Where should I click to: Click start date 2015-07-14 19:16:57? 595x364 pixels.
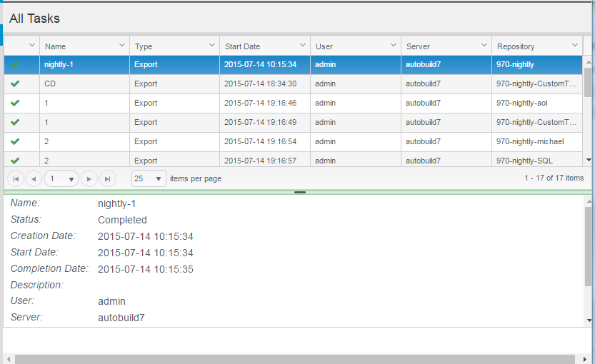point(260,161)
